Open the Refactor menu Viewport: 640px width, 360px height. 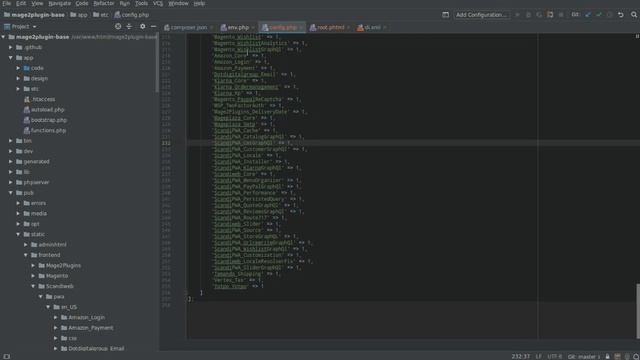(x=104, y=3)
